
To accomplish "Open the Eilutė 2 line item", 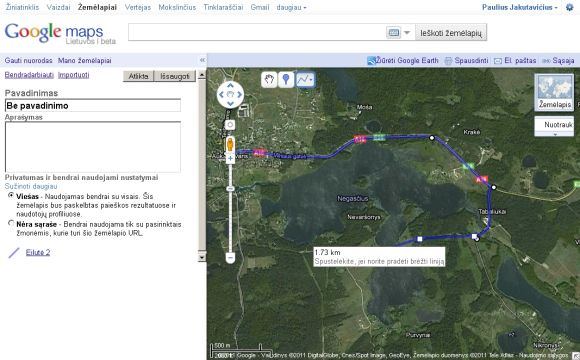I will [38, 252].
